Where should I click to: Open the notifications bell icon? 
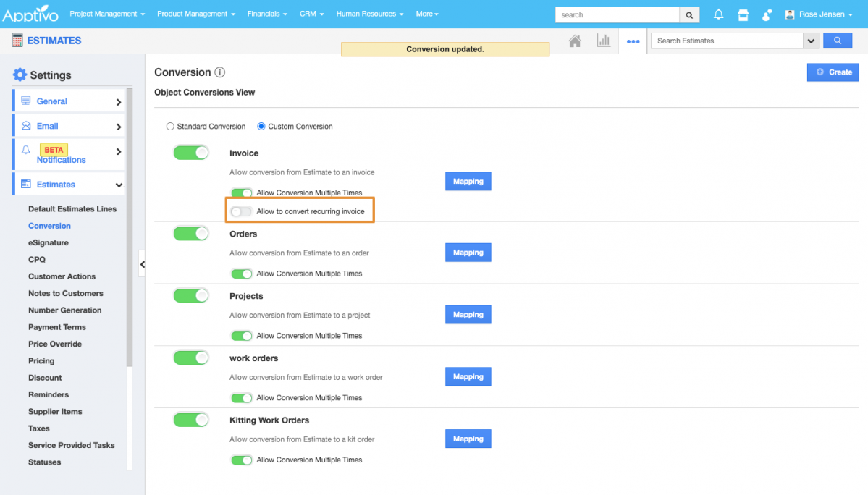[718, 14]
